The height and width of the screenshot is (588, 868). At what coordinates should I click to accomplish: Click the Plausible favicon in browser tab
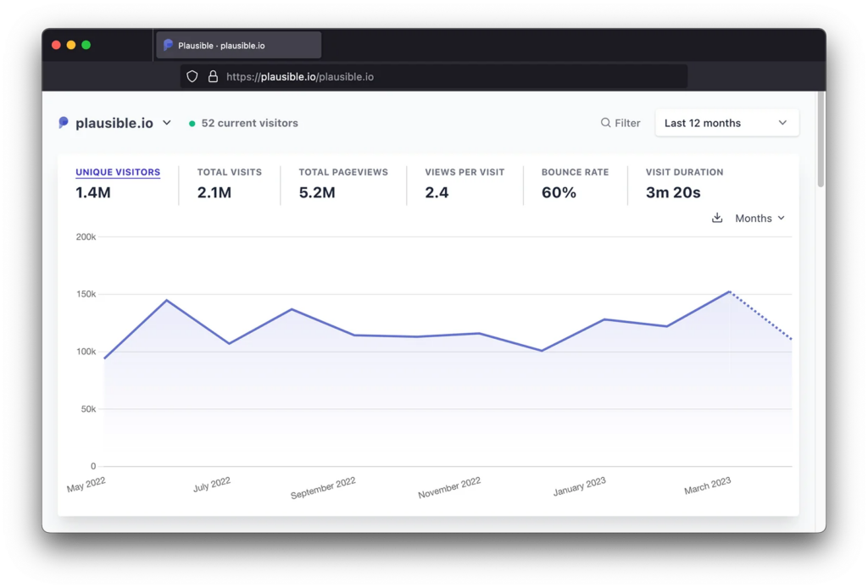pyautogui.click(x=169, y=46)
